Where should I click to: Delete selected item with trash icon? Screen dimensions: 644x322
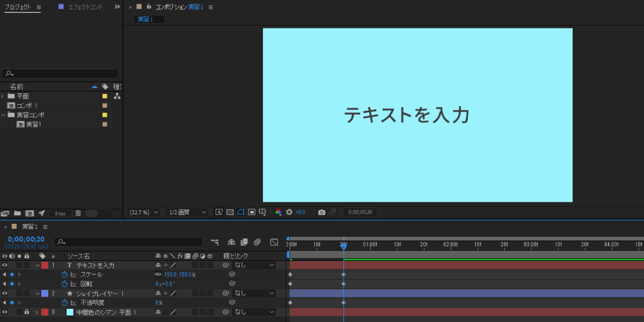tap(78, 213)
